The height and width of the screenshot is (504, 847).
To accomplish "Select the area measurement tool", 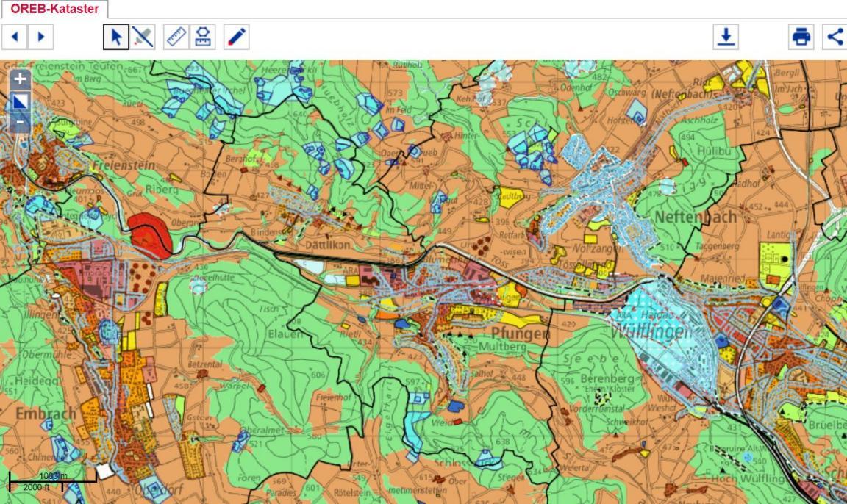I will [203, 36].
